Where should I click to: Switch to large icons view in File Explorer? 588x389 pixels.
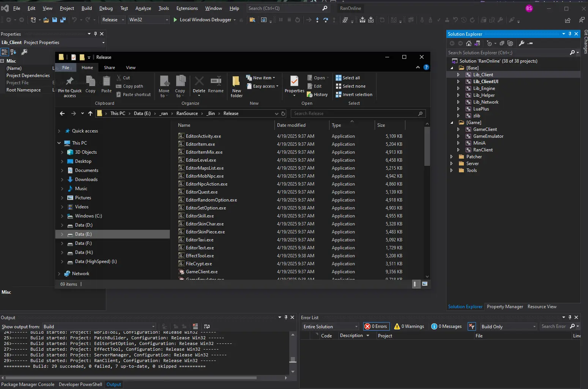(x=425, y=284)
